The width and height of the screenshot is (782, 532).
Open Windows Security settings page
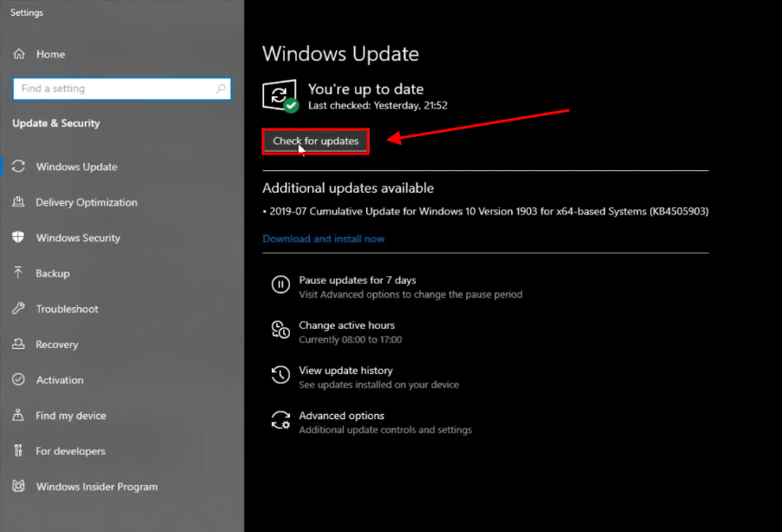pos(78,238)
